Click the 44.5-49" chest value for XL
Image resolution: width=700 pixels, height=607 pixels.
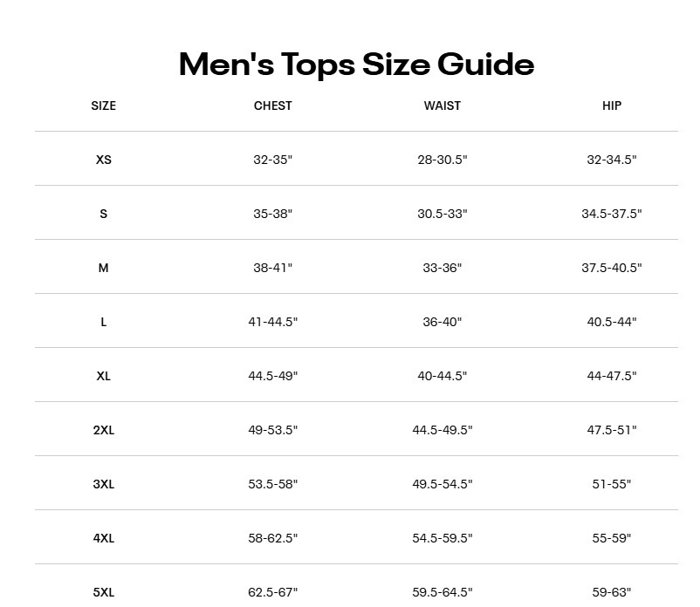pyautogui.click(x=273, y=376)
